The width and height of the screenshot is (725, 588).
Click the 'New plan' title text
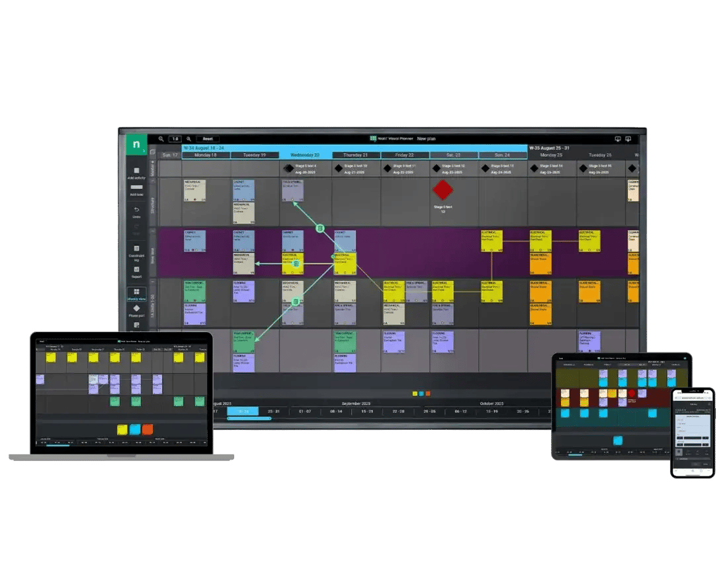[x=426, y=139]
